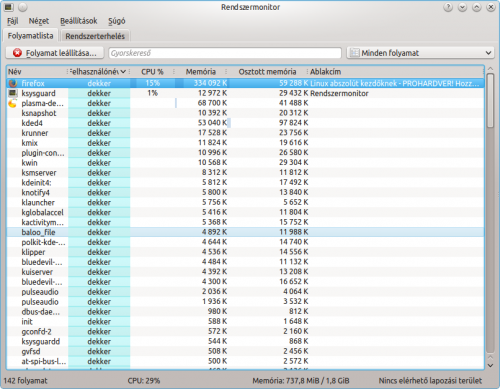Click the Firefox icon in the process list
The image size is (500, 389).
click(x=13, y=83)
